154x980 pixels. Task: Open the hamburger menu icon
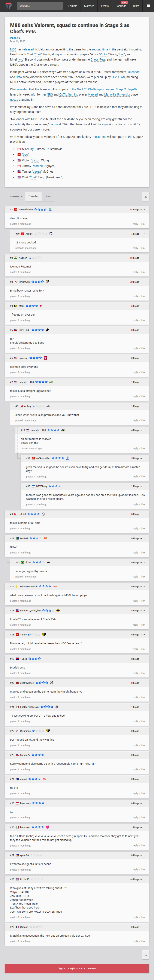(x=148, y=6)
